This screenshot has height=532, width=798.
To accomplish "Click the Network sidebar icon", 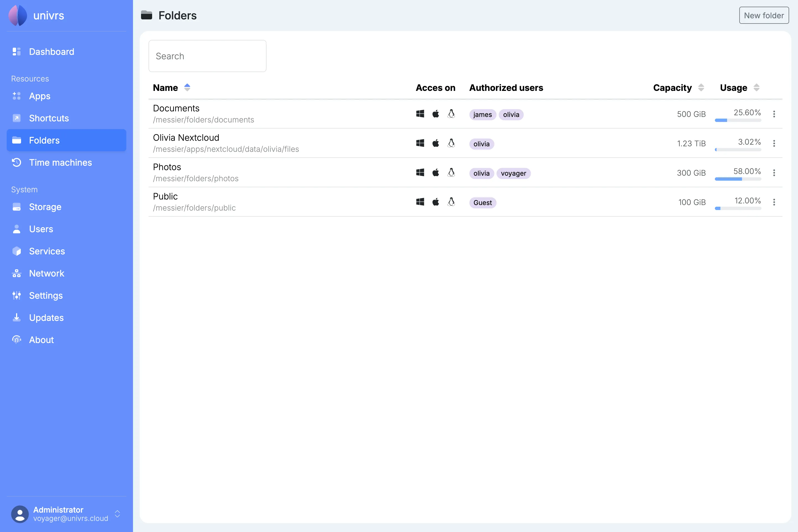I will (x=17, y=273).
